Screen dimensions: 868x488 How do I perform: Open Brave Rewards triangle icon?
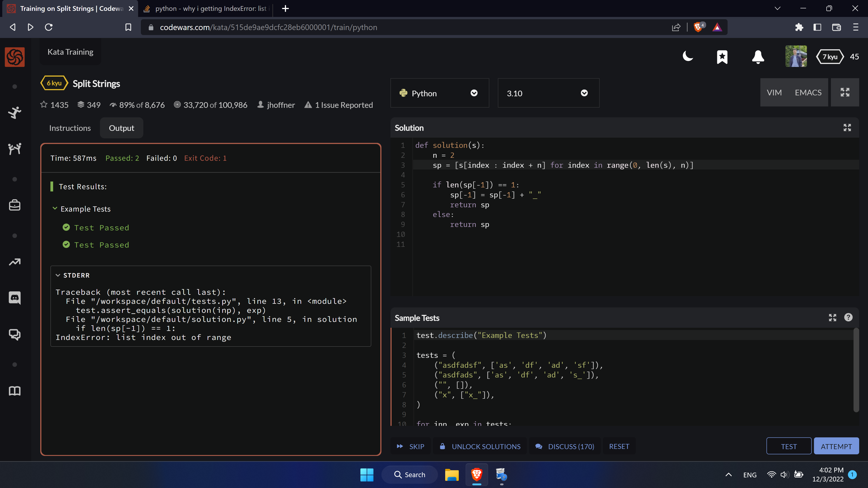pos(717,27)
